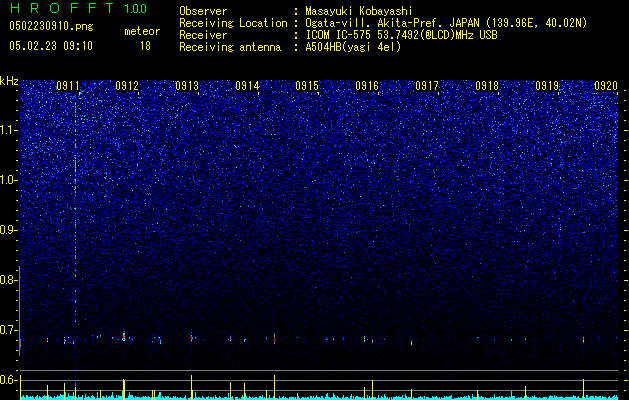The image size is (629, 400).
Task: Click the 0916 time axis label
Action: (x=367, y=86)
